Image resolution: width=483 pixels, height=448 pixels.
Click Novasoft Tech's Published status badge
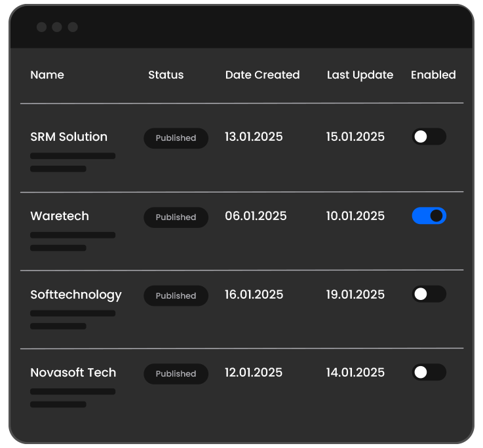click(x=176, y=374)
